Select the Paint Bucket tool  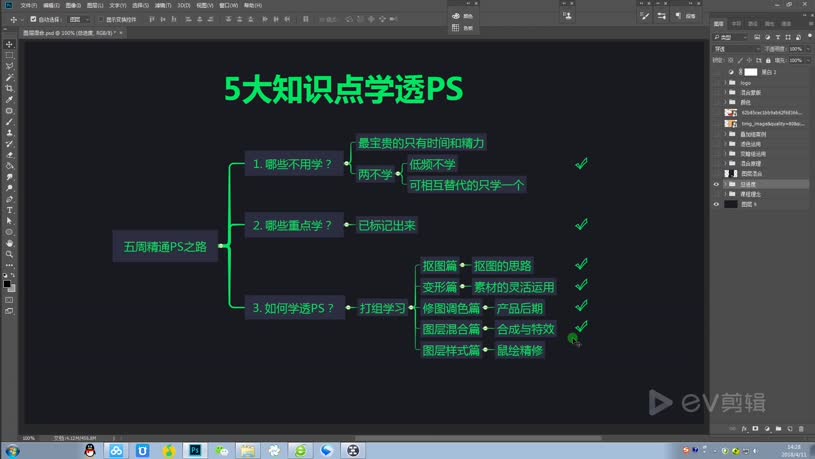[x=9, y=166]
